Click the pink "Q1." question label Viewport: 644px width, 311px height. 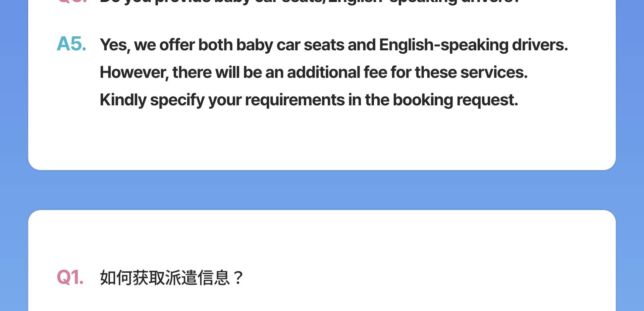click(x=70, y=278)
